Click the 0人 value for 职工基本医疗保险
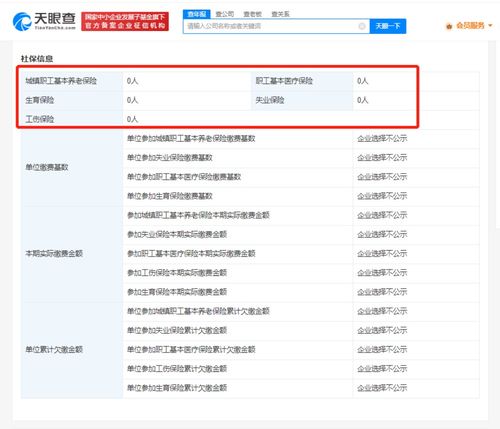The height and width of the screenshot is (429, 500). (x=362, y=81)
